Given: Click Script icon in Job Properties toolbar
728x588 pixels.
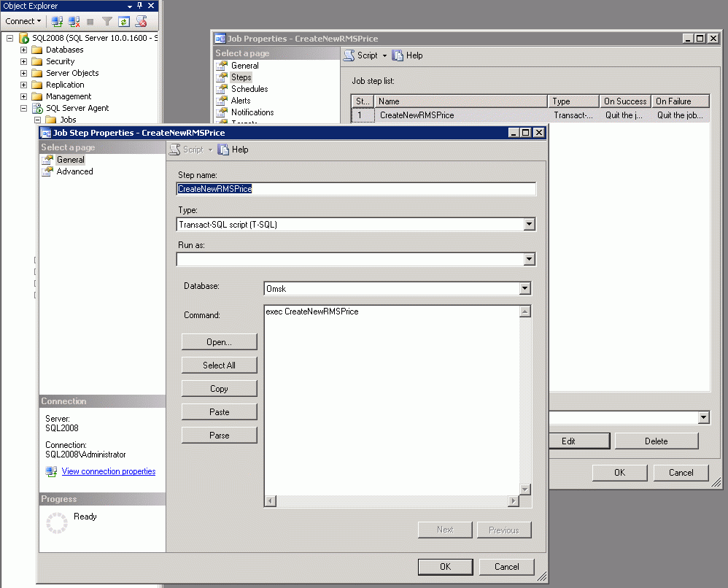Looking at the screenshot, I should click(x=349, y=55).
